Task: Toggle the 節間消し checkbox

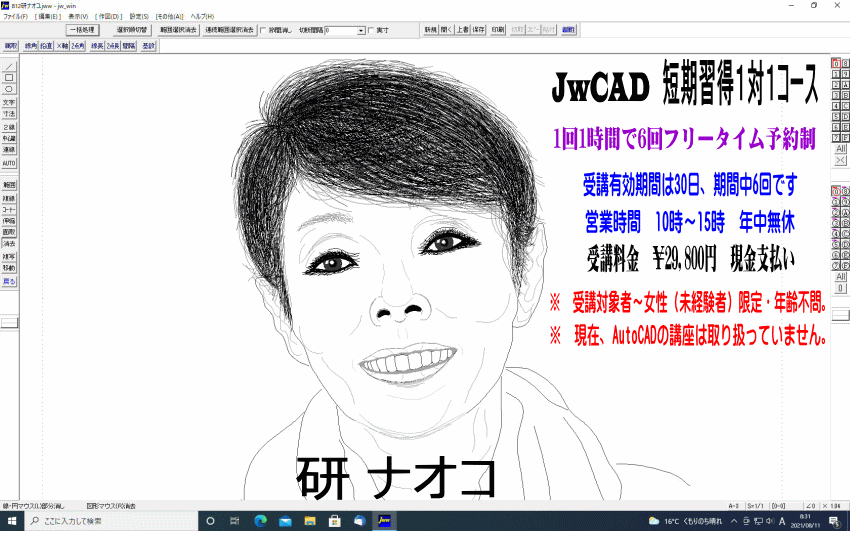Action: click(x=263, y=30)
